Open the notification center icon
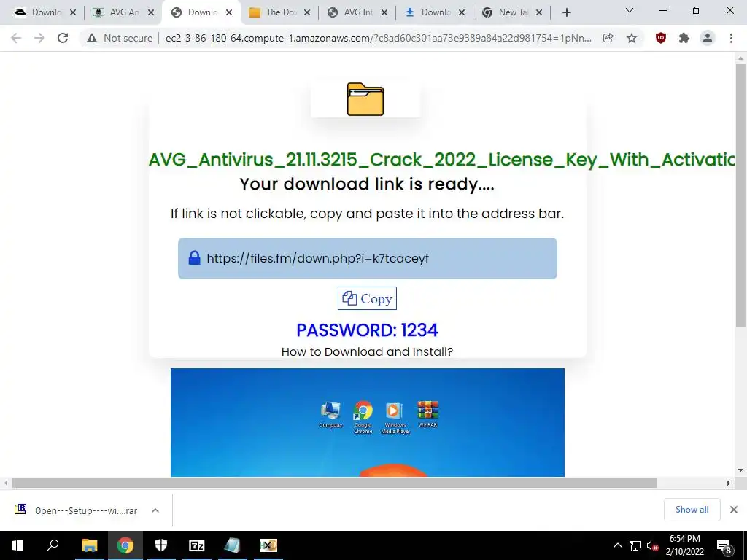 [724, 545]
